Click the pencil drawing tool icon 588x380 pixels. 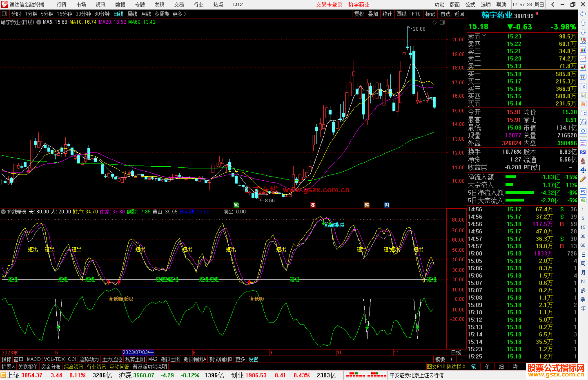point(583,179)
